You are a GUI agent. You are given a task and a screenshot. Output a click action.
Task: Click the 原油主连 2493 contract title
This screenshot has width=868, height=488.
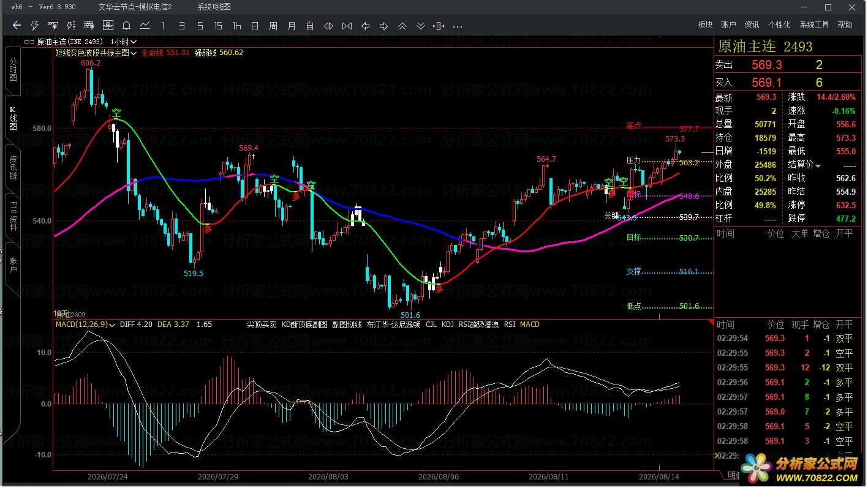coord(765,47)
